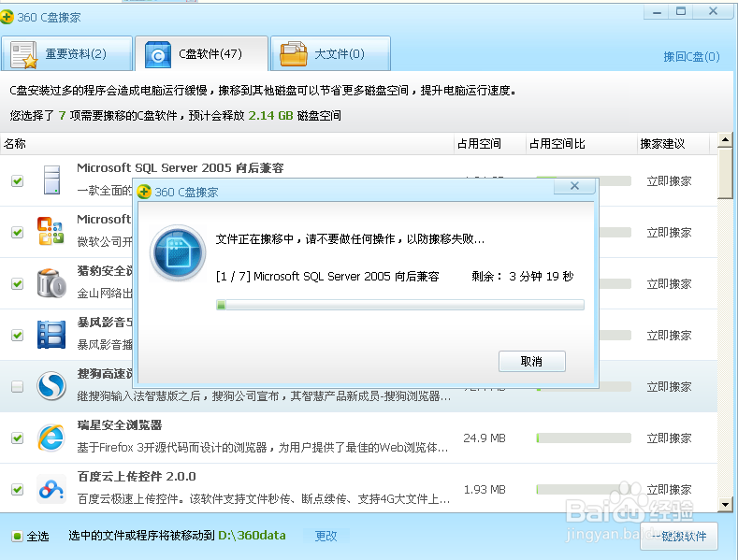Click 立即搬家 for Microsoft SQL Server row
The width and height of the screenshot is (738, 560).
(x=669, y=181)
